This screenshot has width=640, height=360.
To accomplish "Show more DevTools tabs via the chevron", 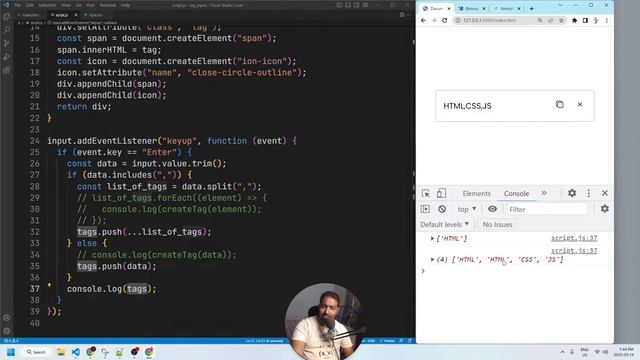I will click(x=544, y=193).
